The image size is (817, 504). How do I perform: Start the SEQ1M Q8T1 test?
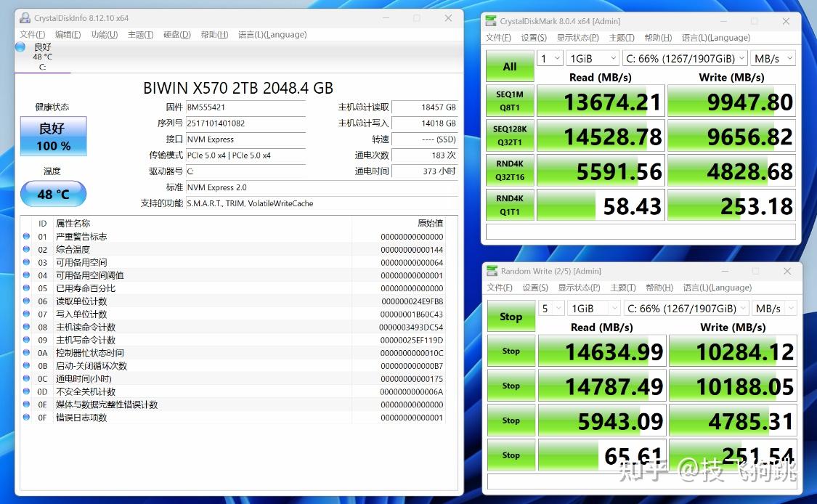[510, 101]
